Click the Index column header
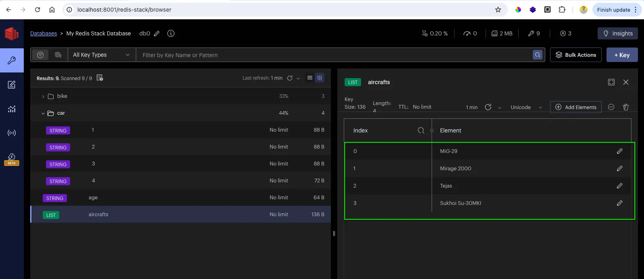The height and width of the screenshot is (279, 644). pos(360,130)
